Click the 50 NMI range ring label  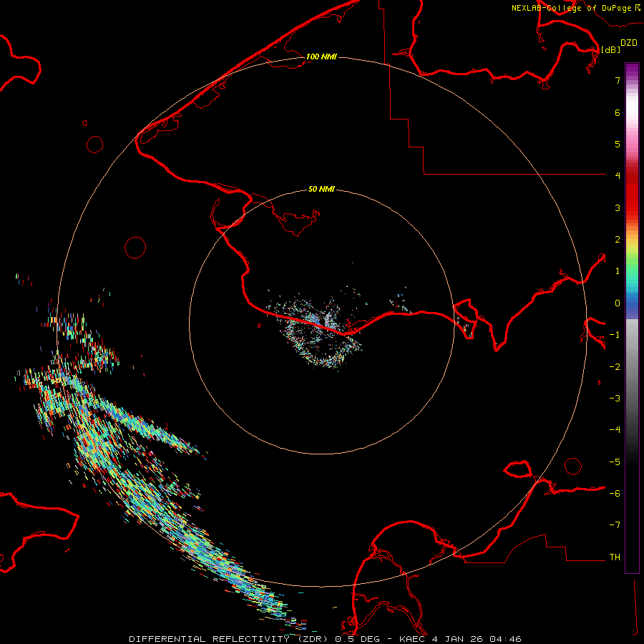click(321, 189)
